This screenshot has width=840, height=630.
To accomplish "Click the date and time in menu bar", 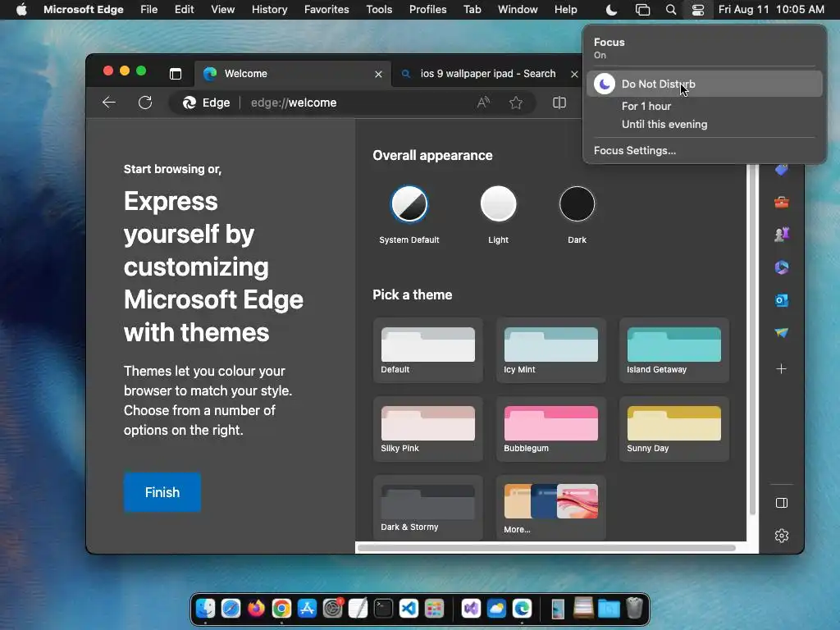I will [771, 10].
